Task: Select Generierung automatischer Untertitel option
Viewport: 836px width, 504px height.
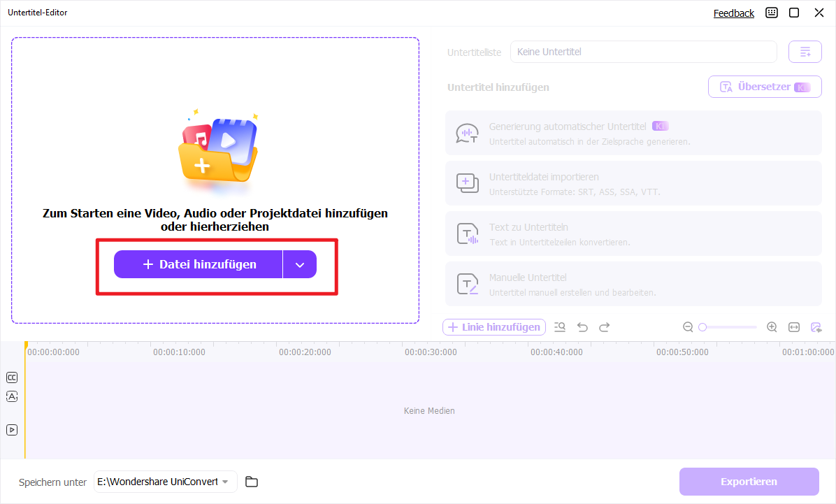Action: [x=633, y=133]
